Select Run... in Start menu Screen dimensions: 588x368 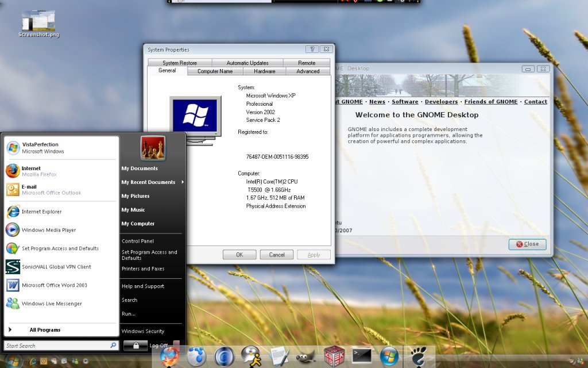click(x=128, y=314)
